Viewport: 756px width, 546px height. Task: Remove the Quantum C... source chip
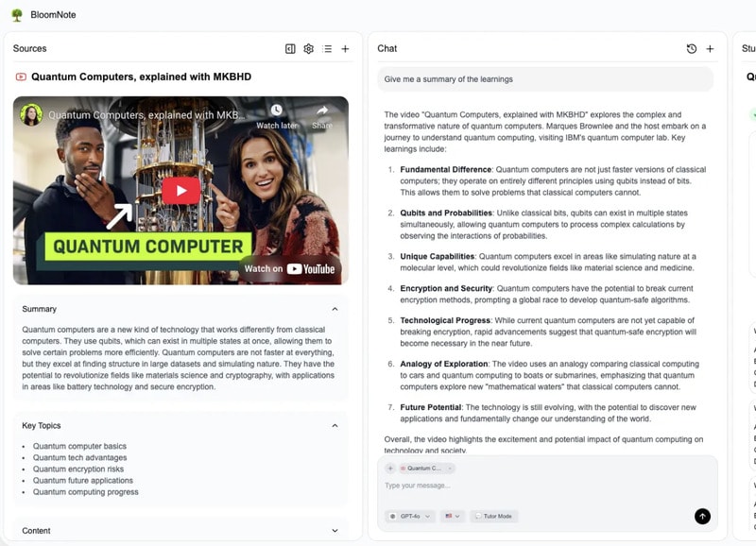coord(450,469)
